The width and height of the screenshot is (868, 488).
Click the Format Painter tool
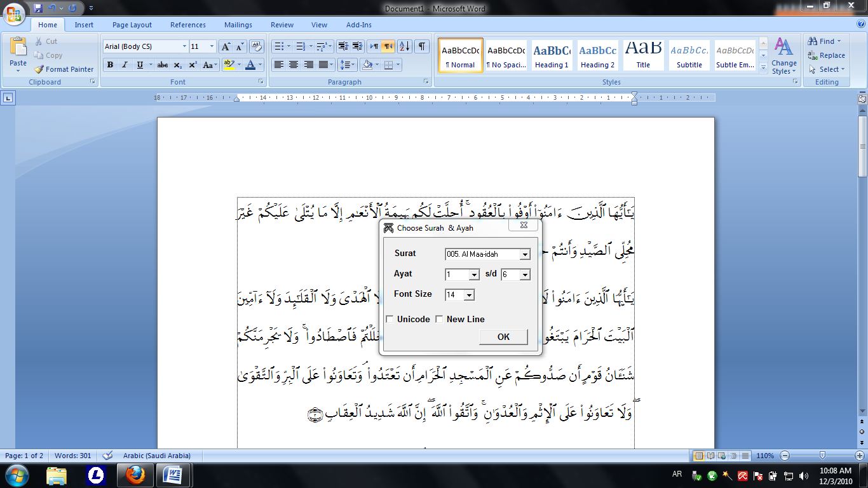click(x=64, y=69)
